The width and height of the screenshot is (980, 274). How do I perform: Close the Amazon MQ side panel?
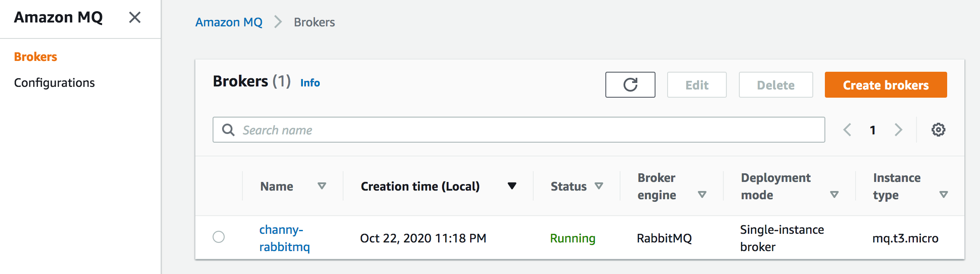pyautogui.click(x=135, y=18)
